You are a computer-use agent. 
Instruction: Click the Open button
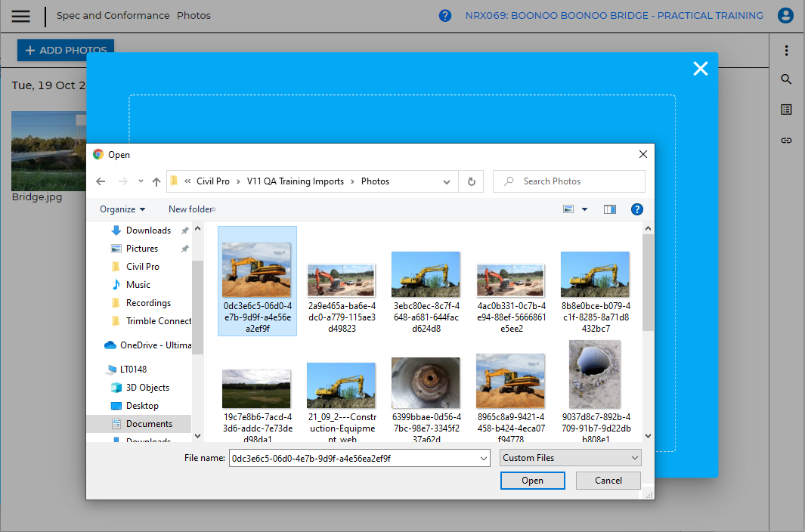[x=532, y=481]
